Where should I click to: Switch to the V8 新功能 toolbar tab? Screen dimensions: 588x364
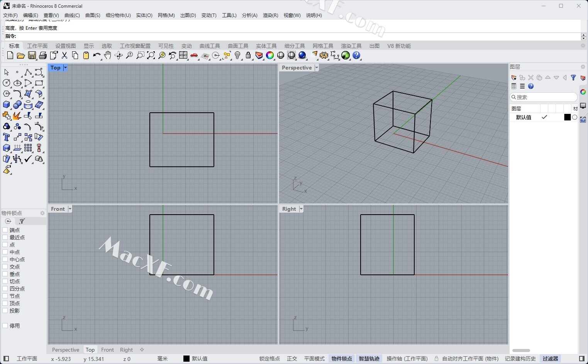click(x=399, y=46)
